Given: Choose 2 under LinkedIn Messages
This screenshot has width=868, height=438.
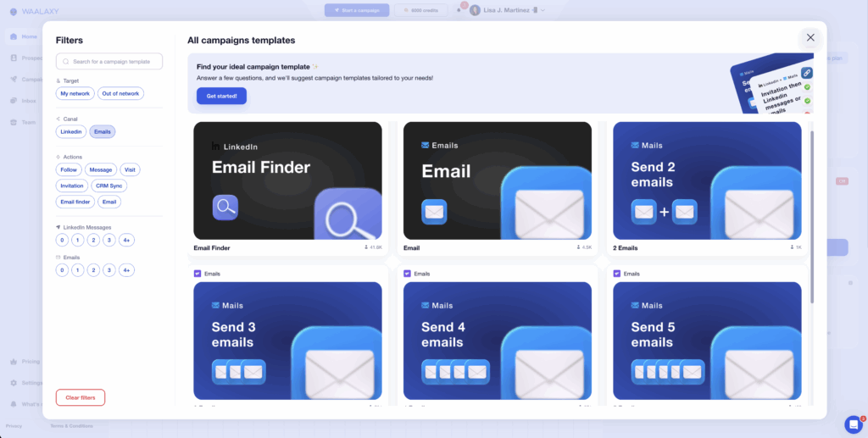Looking at the screenshot, I should (x=93, y=241).
